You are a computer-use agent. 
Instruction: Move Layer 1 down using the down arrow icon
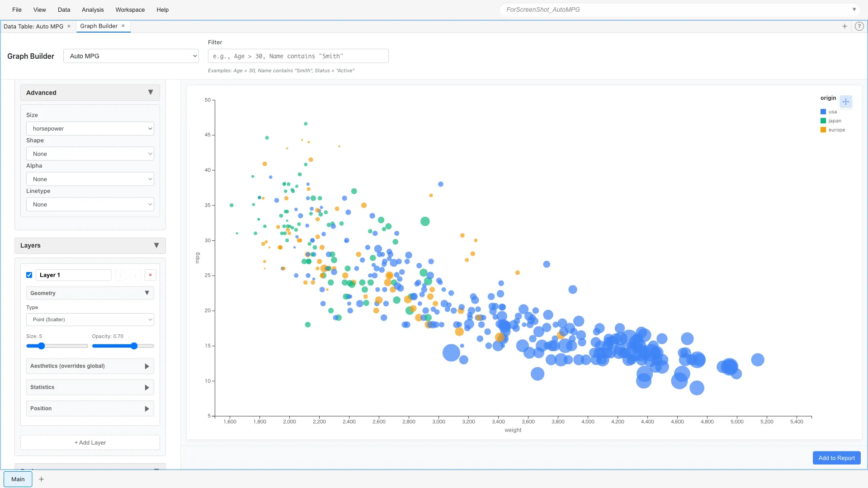tap(135, 275)
